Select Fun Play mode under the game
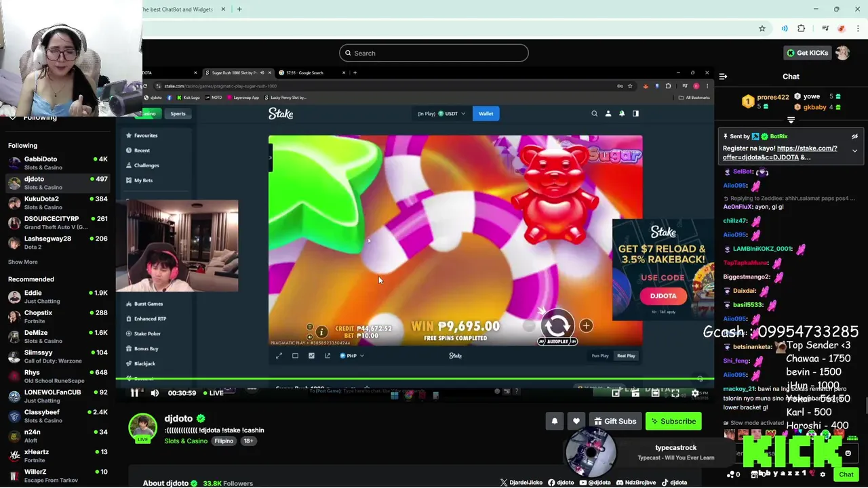Screen dimensions: 868x488 click(600, 356)
